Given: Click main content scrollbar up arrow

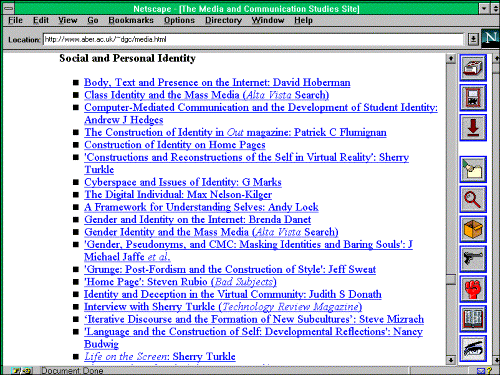Looking at the screenshot, I should click(x=451, y=59).
